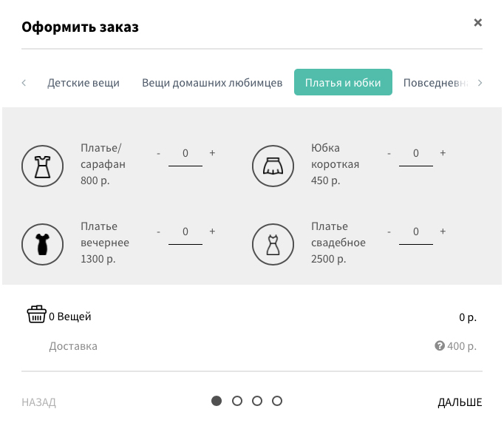Image resolution: width=504 pixels, height=426 pixels.
Task: Increase Платье свадебное quantity with plus
Action: pyautogui.click(x=443, y=231)
